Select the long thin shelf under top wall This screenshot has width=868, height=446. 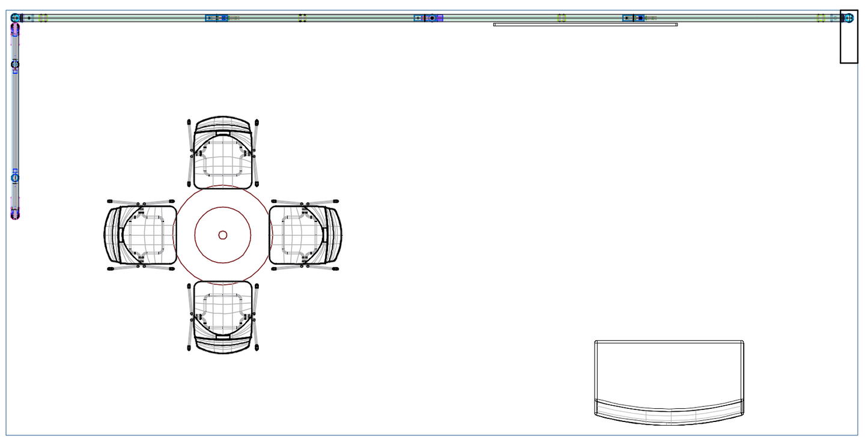tap(585, 25)
